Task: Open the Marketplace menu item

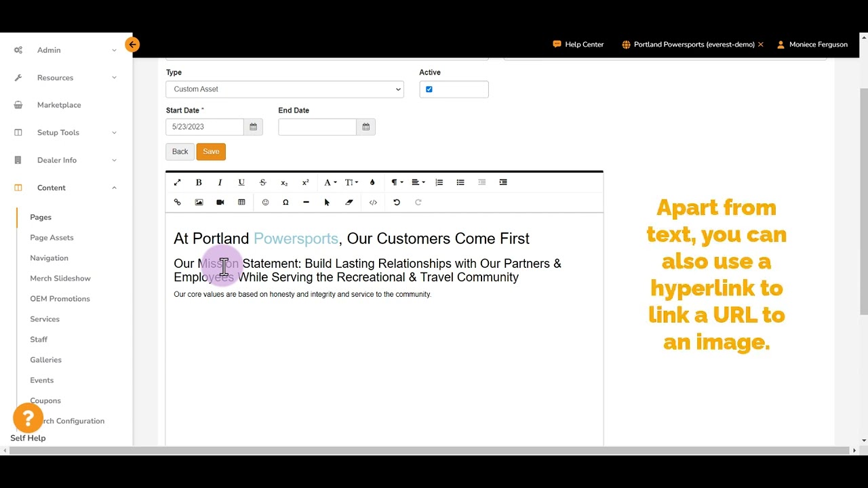Action: click(59, 105)
